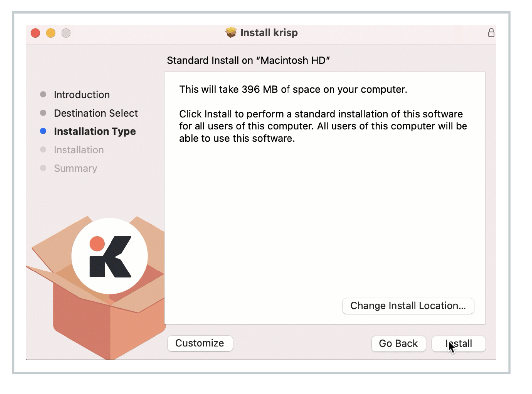Click Go Back to return

(x=398, y=343)
